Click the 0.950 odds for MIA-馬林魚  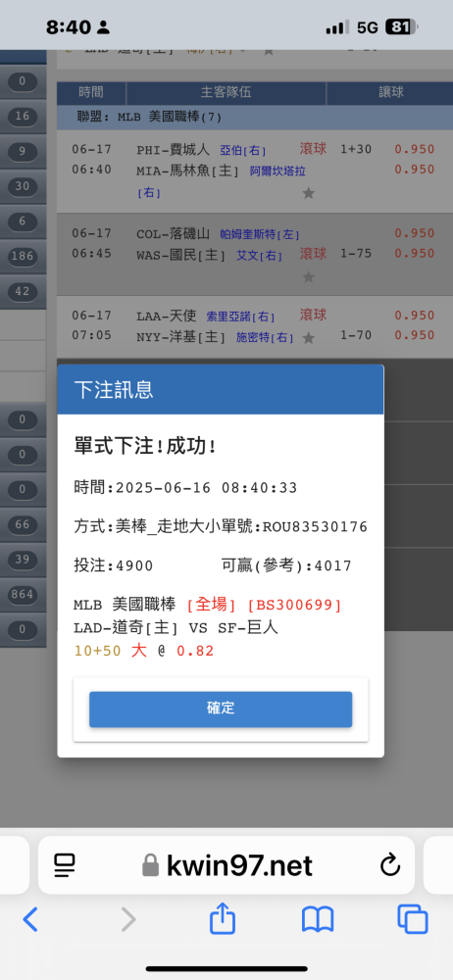click(x=414, y=170)
